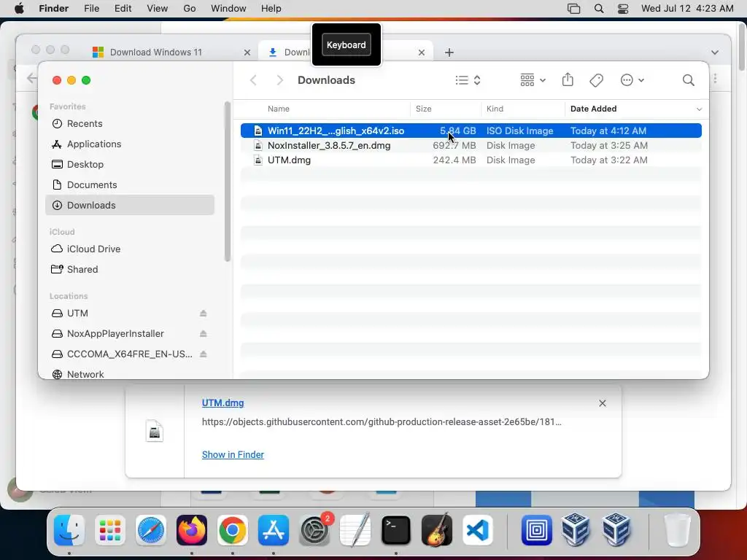
Task: Select the UTM.dmg file in list
Action: (471, 160)
